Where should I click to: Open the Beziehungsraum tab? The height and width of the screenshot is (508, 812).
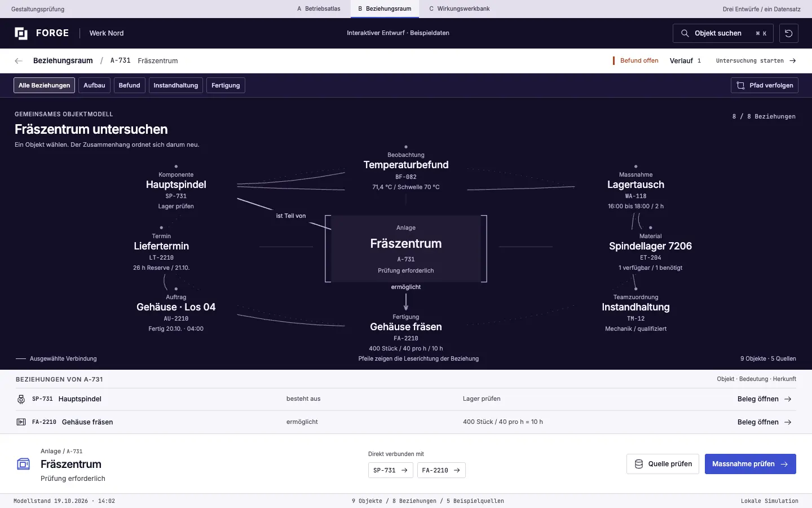pyautogui.click(x=385, y=9)
